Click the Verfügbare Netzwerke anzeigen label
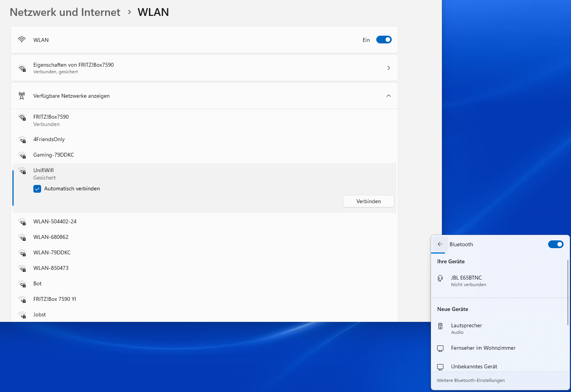 coord(71,96)
